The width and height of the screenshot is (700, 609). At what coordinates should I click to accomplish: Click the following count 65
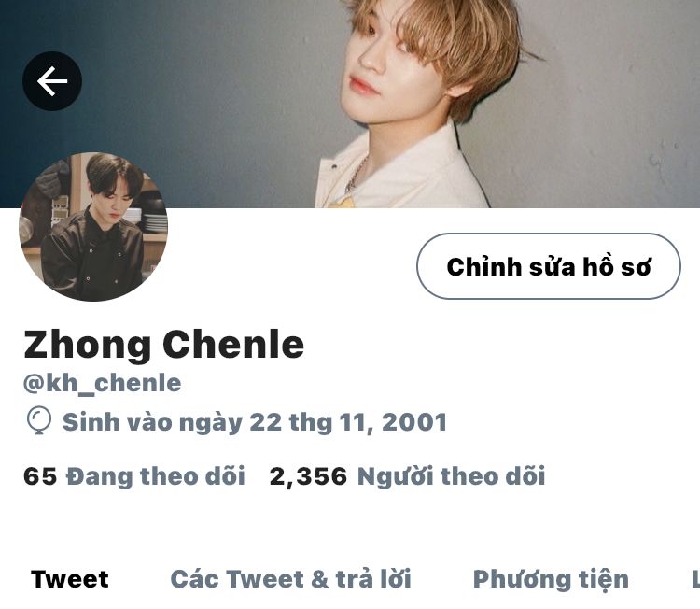[x=40, y=476]
